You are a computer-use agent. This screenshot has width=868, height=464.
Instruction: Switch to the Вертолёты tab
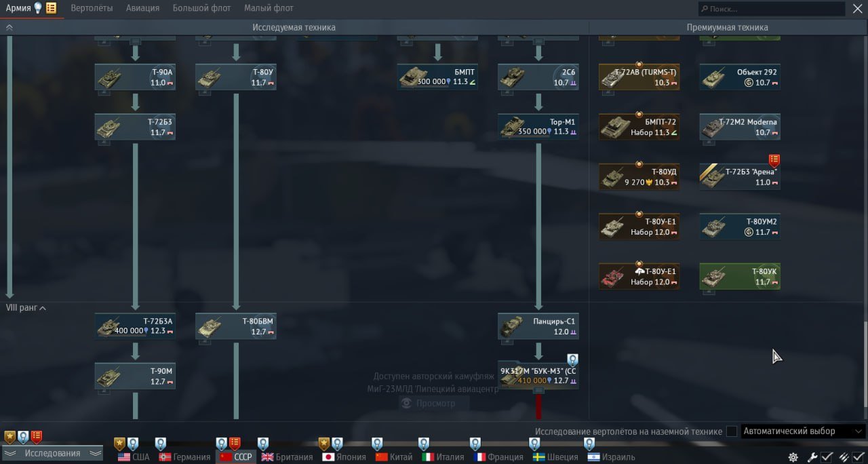point(92,8)
